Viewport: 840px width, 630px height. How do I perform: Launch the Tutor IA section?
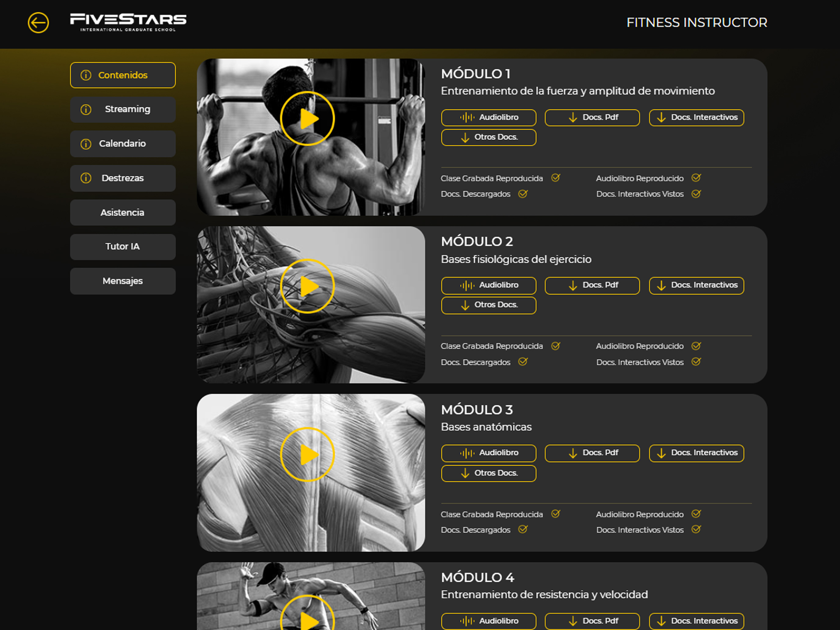pos(123,247)
